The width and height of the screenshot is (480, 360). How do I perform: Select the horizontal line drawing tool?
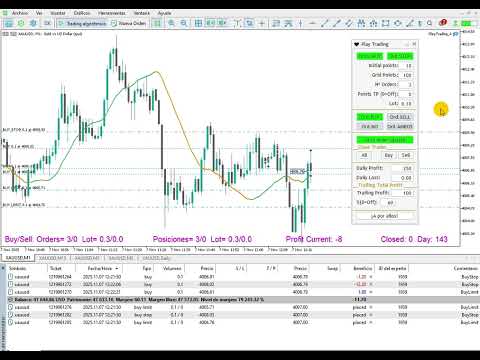coord(312,23)
